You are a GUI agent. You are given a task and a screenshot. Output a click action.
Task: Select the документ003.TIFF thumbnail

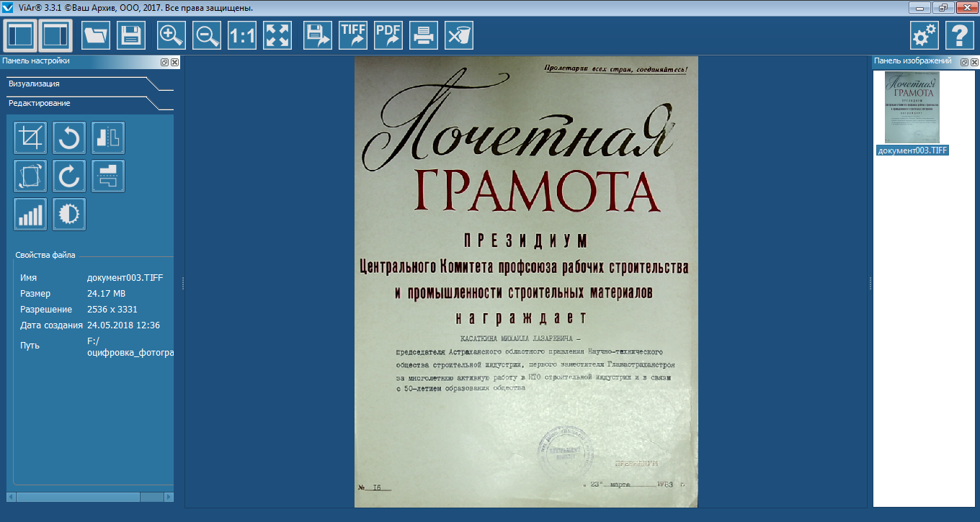click(x=912, y=107)
